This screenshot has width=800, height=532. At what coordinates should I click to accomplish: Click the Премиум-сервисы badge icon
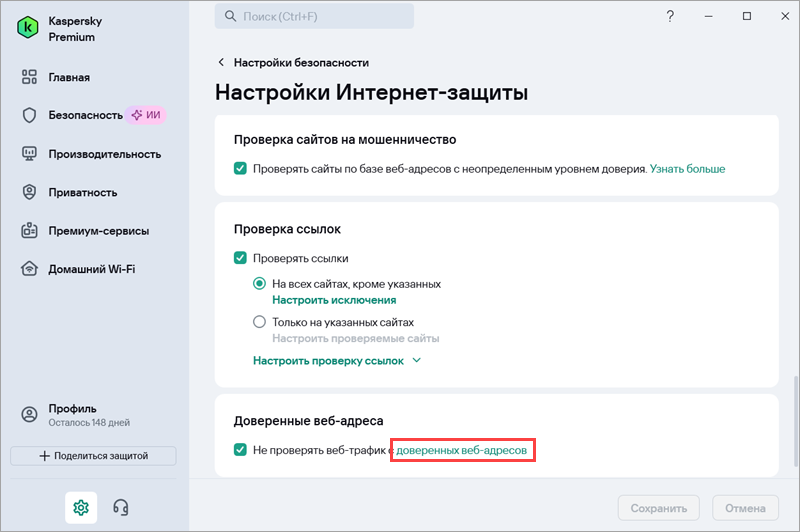[29, 231]
